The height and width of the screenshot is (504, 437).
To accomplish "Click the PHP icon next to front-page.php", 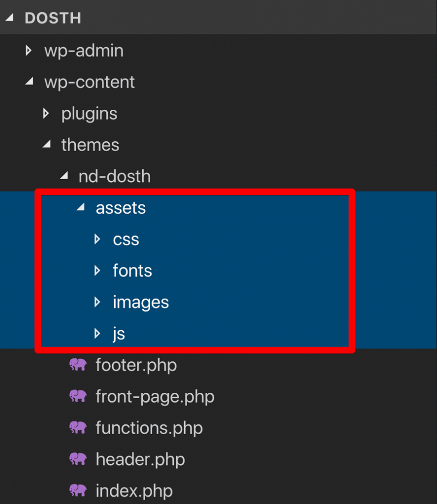I will [x=78, y=396].
